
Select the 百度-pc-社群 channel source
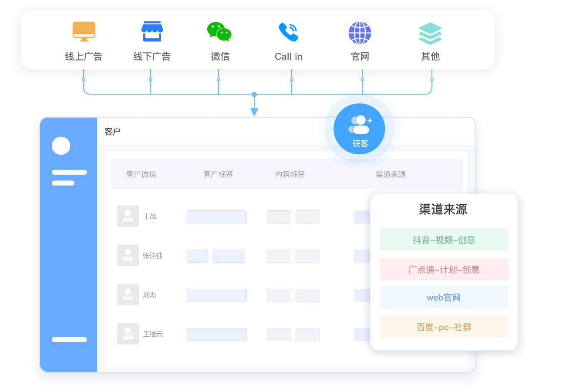[x=444, y=327]
